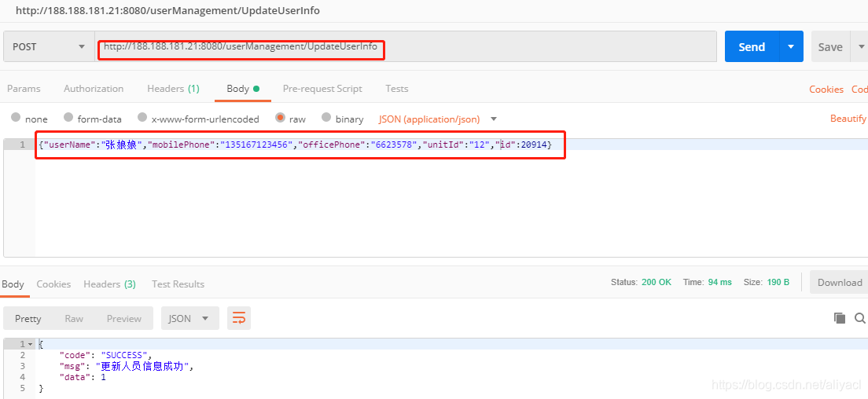This screenshot has width=868, height=399.
Task: Open the response Headers (3) tab
Action: click(109, 284)
